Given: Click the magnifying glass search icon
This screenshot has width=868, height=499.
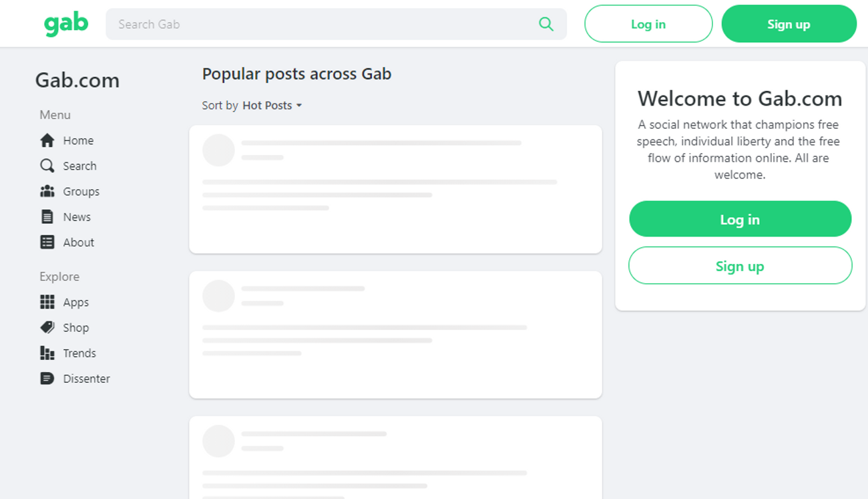Looking at the screenshot, I should point(546,23).
